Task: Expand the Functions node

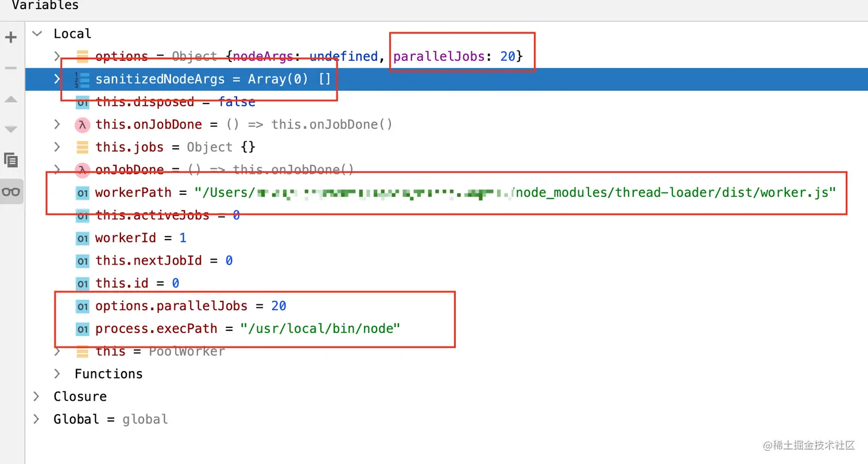Action: pyautogui.click(x=57, y=374)
